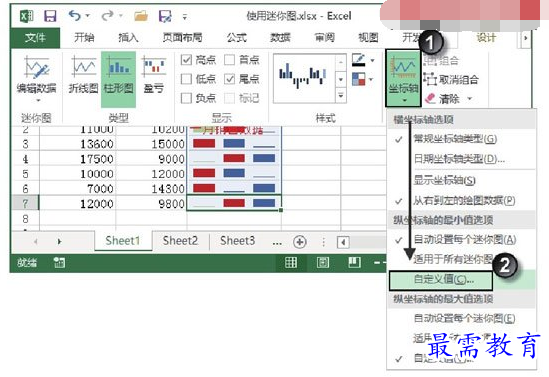
Task: Click the Save As disk icon
Action: point(165,16)
